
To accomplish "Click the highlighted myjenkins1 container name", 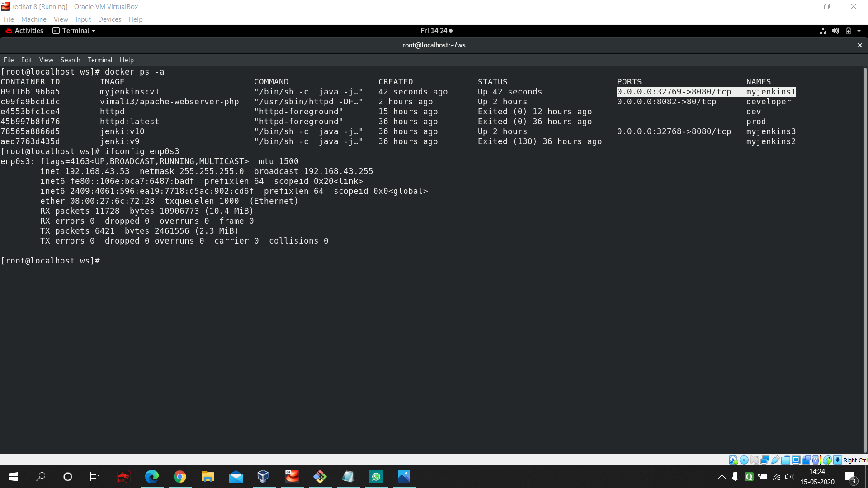I will point(771,92).
